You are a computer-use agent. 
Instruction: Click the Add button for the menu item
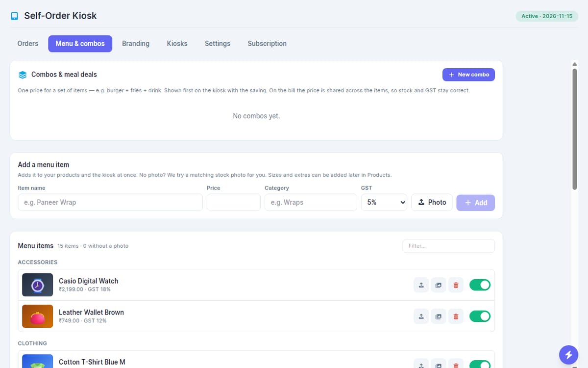pyautogui.click(x=475, y=203)
